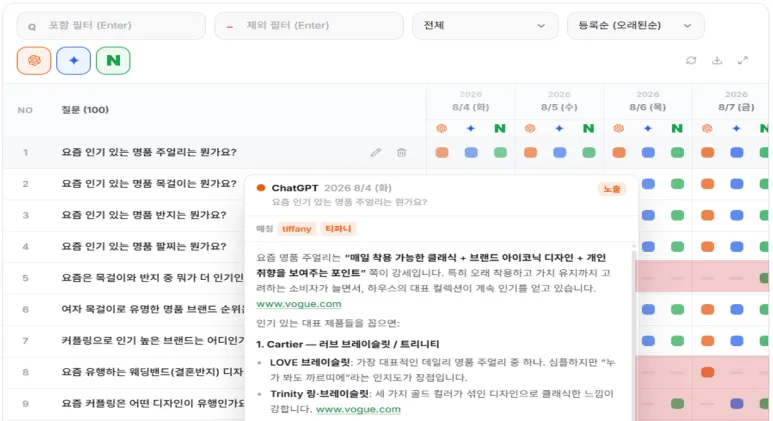This screenshot has width=773, height=421.
Task: Click ChatGPT icon under 8/7 (금) column
Action: click(707, 129)
